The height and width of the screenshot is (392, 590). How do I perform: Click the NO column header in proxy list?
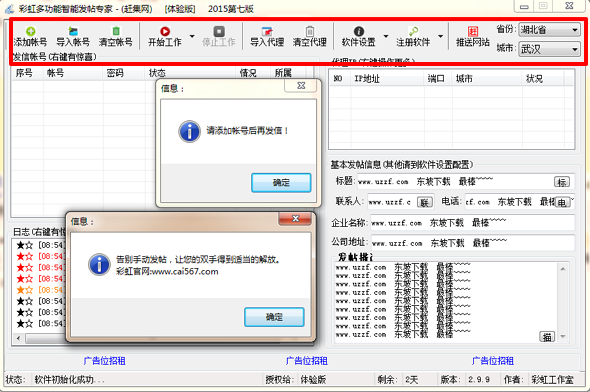click(340, 79)
